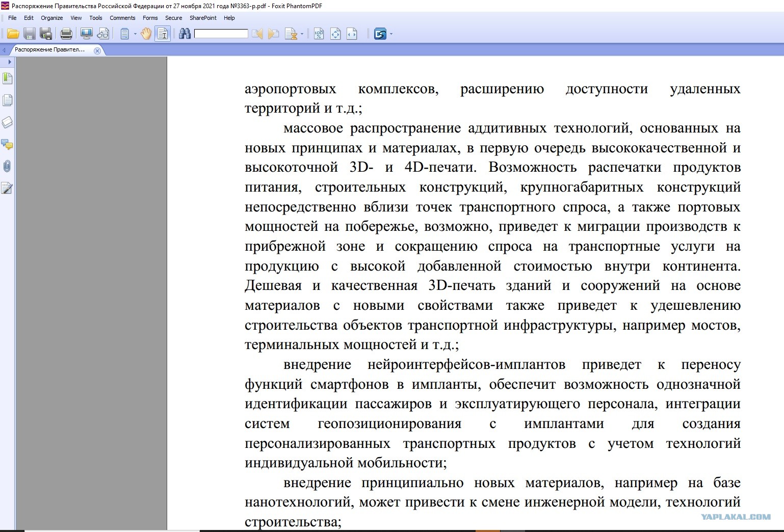Viewport: 784px width, 532px height.
Task: Set zoom to actual size 100%
Action: coord(319,34)
